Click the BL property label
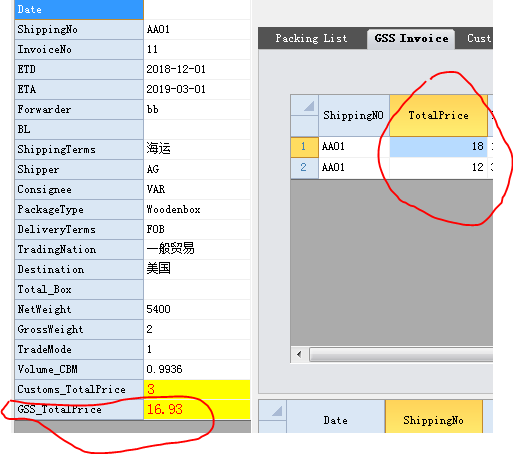Image resolution: width=513 pixels, height=454 pixels. [79, 129]
